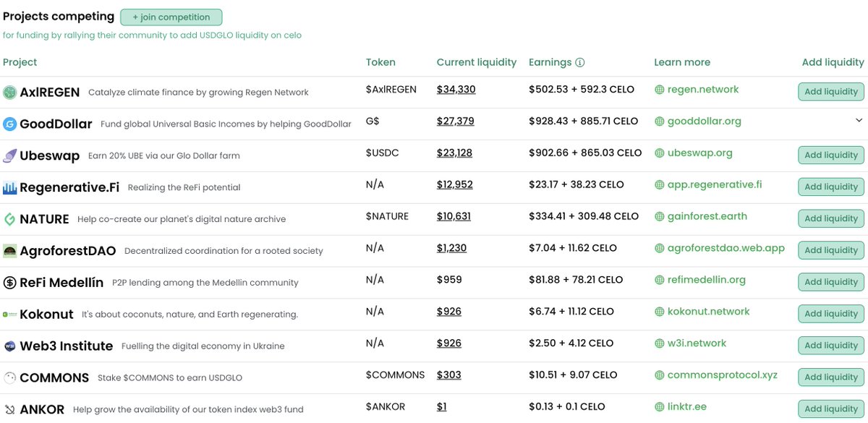Add liquidity for AgroforestDAO
The height and width of the screenshot is (423, 868).
(x=831, y=250)
